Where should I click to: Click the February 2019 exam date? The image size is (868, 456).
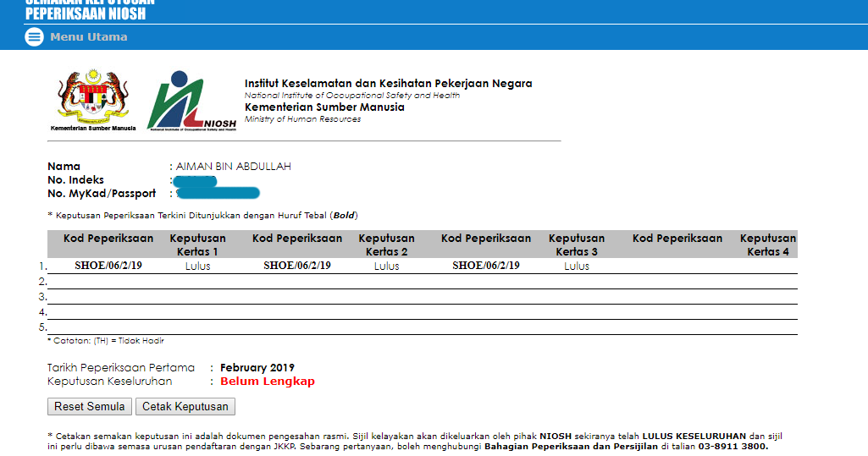tap(257, 368)
